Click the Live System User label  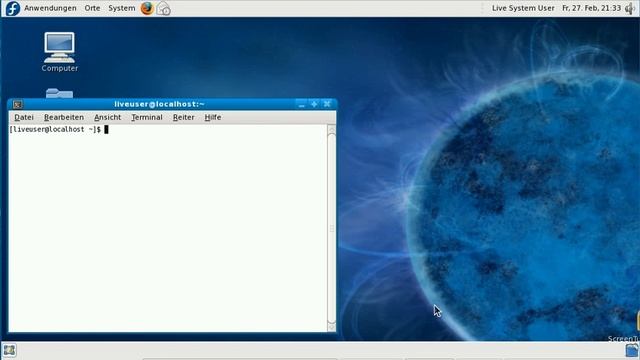tap(523, 8)
